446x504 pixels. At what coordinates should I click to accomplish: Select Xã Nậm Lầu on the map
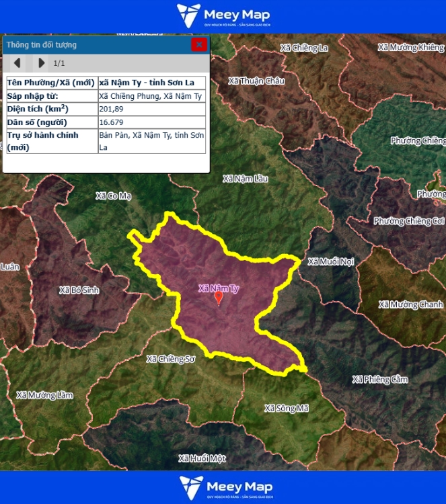tap(246, 179)
